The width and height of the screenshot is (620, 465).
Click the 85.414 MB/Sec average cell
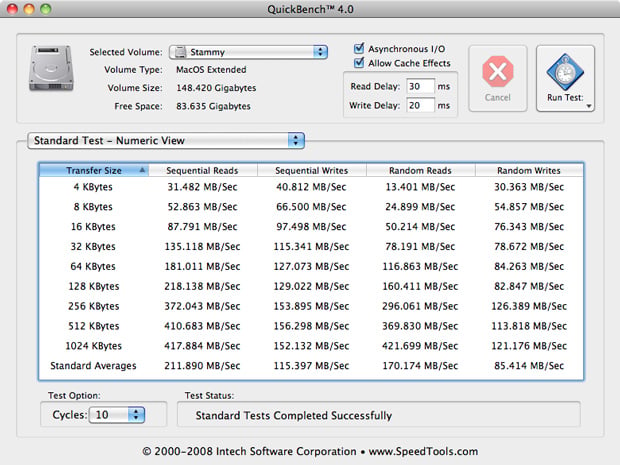pyautogui.click(x=529, y=365)
